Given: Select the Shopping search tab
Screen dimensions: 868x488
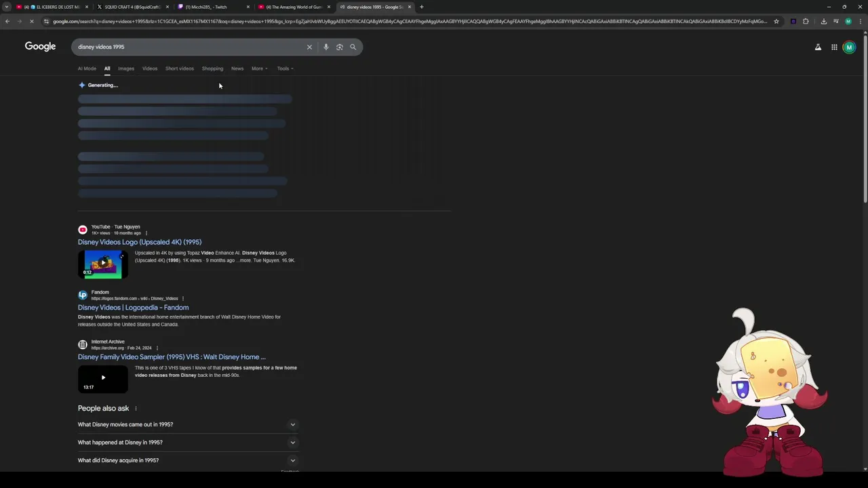Looking at the screenshot, I should click(212, 68).
